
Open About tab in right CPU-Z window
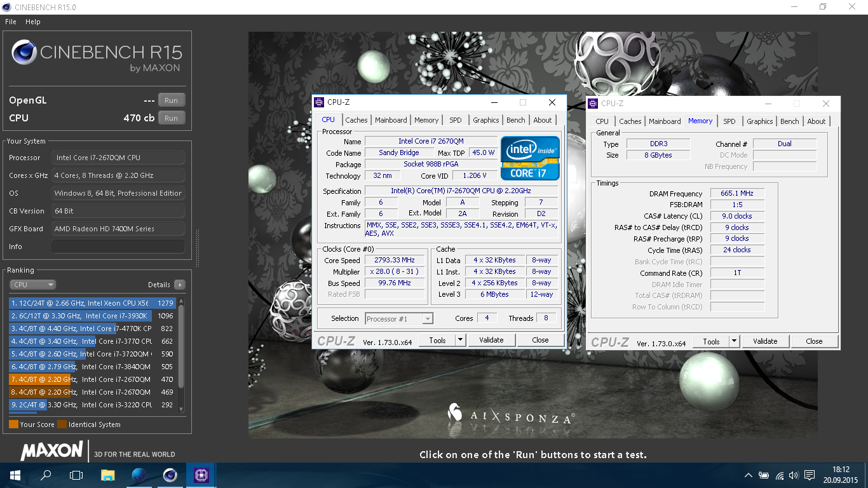[817, 121]
